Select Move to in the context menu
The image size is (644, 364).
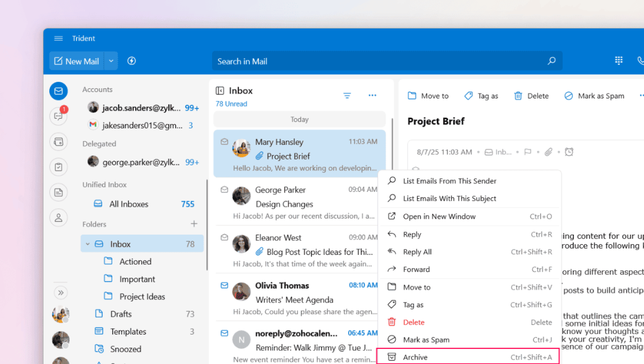[469, 287]
